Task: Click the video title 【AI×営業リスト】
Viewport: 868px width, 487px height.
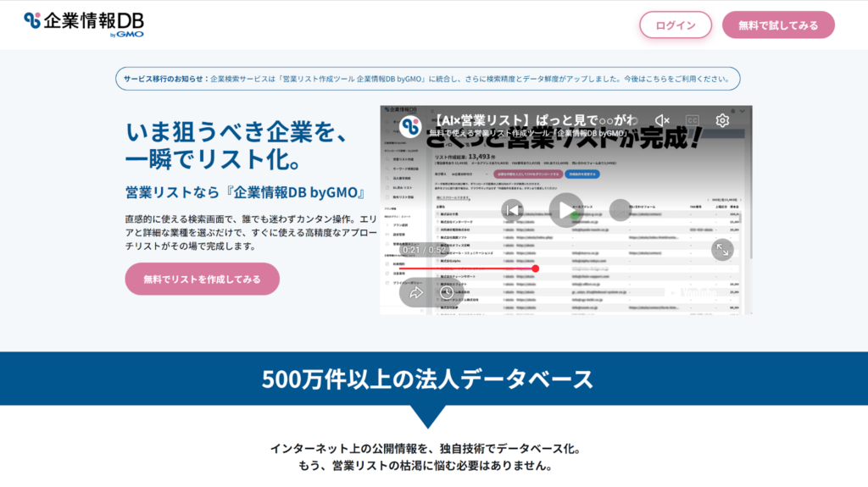Action: 532,120
